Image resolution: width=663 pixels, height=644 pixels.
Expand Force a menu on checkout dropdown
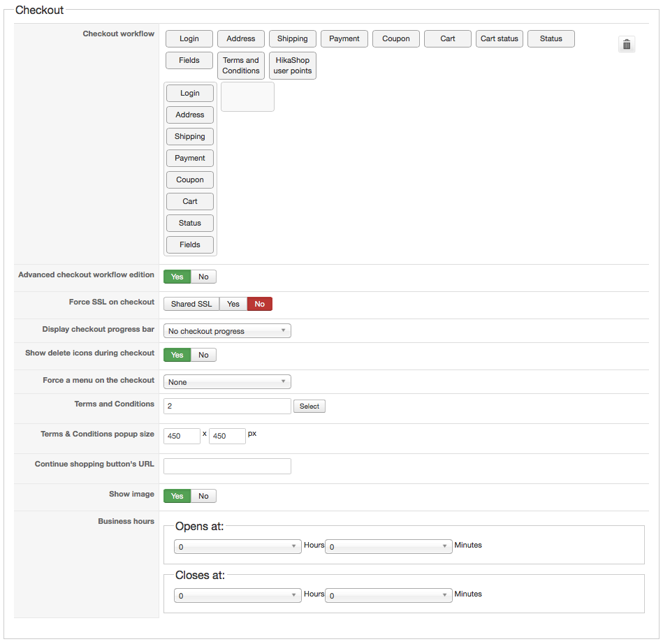tap(227, 382)
